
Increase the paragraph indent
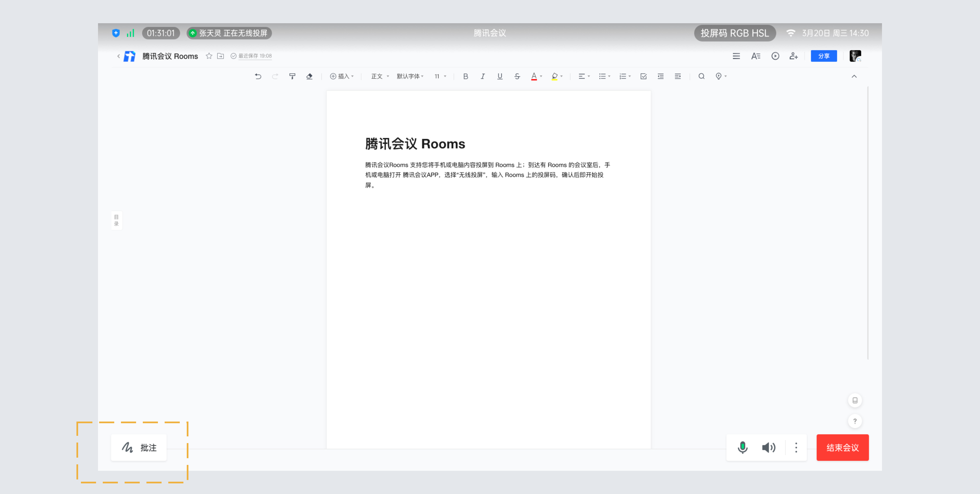click(678, 76)
